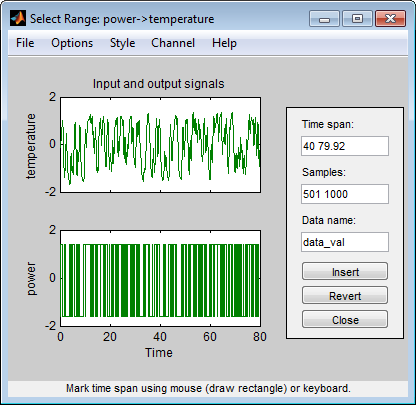Image resolution: width=416 pixels, height=405 pixels.
Task: Click the Insert button
Action: pyautogui.click(x=345, y=271)
